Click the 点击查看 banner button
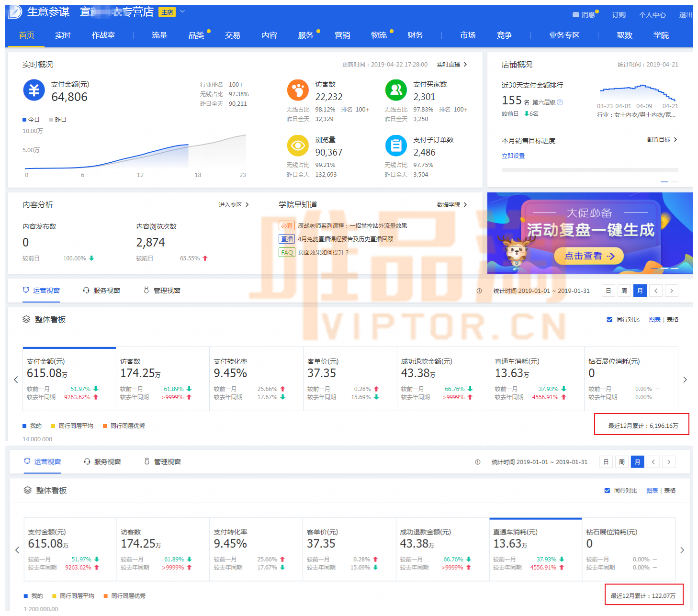The image size is (698, 616). [x=588, y=256]
